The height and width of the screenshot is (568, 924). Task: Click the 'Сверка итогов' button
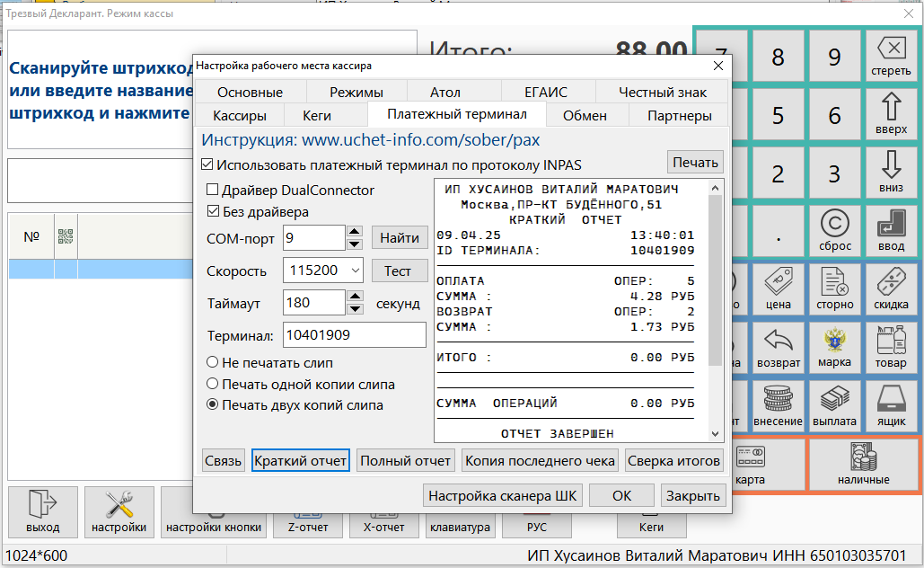point(673,461)
